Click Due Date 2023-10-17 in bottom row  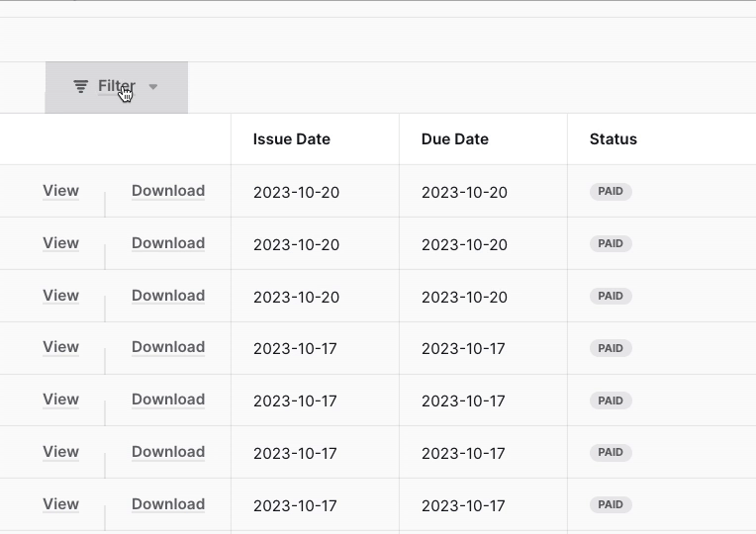463,505
